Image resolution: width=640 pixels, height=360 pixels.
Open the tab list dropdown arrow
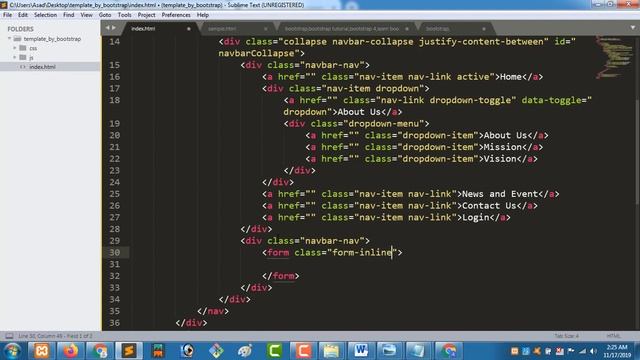633,28
